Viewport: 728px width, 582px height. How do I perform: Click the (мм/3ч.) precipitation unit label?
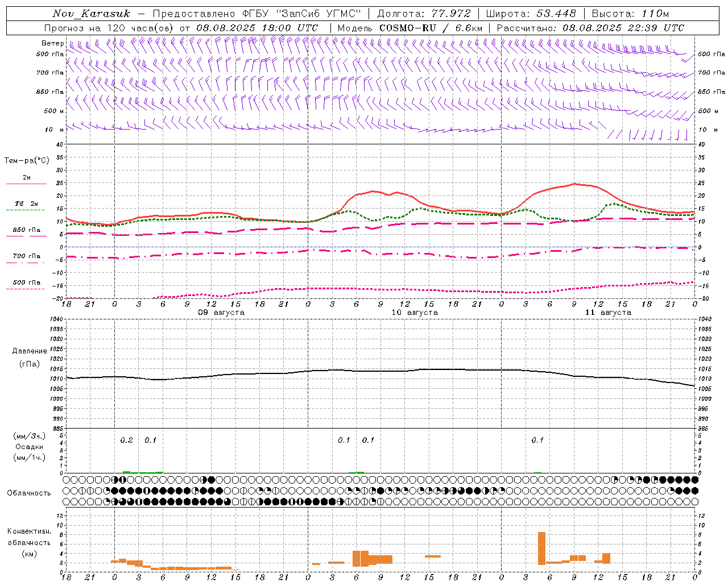(29, 436)
